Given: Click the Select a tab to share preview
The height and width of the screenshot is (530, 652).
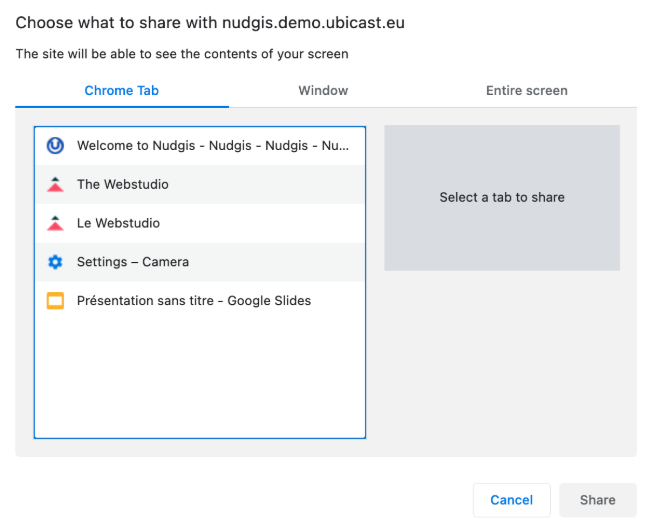Looking at the screenshot, I should pos(502,198).
